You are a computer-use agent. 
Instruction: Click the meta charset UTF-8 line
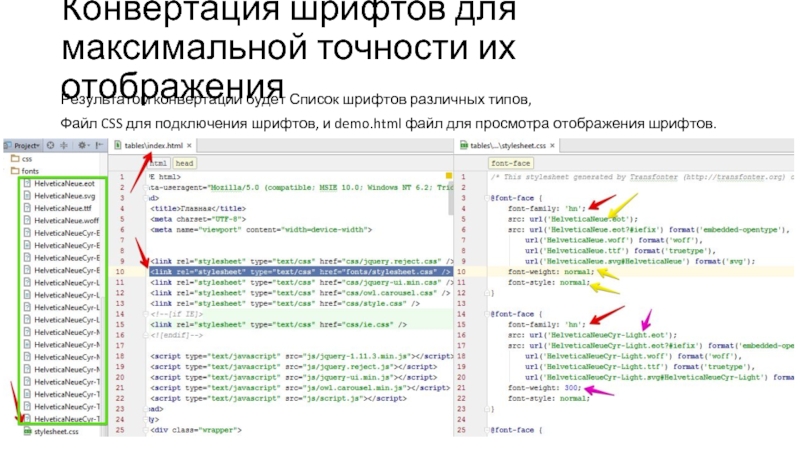198,219
